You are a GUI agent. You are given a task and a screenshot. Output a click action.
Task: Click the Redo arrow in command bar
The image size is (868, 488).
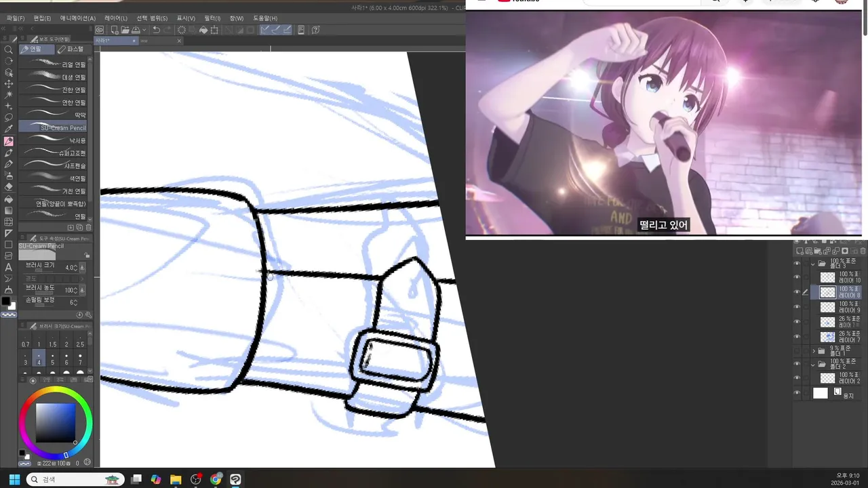click(x=167, y=30)
